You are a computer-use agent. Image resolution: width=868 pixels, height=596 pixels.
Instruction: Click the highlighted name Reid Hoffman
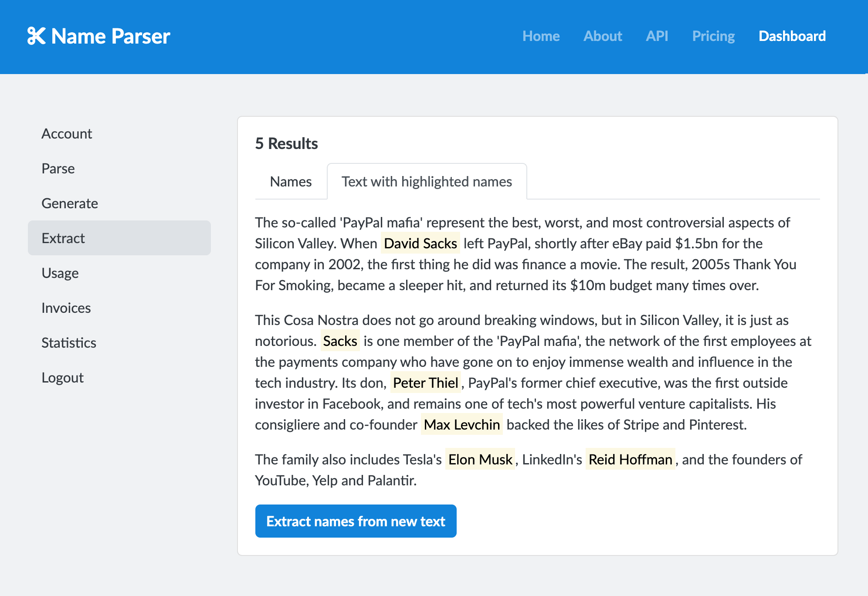pyautogui.click(x=630, y=460)
